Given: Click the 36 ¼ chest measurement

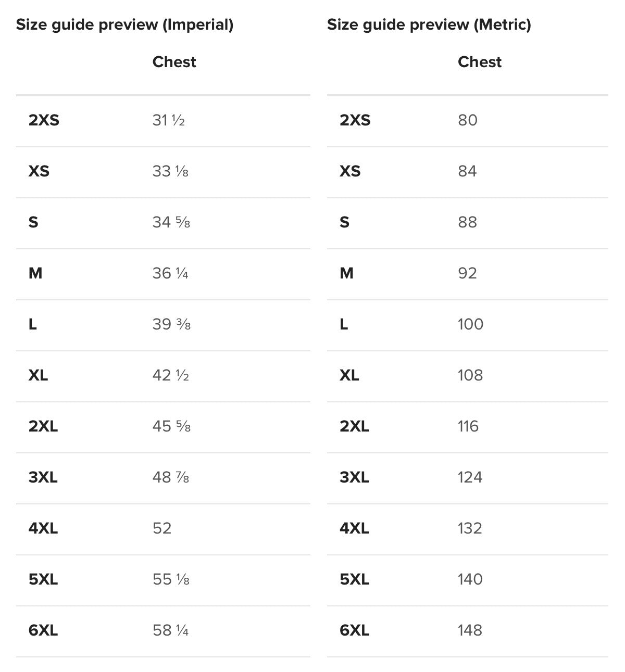Looking at the screenshot, I should (170, 273).
